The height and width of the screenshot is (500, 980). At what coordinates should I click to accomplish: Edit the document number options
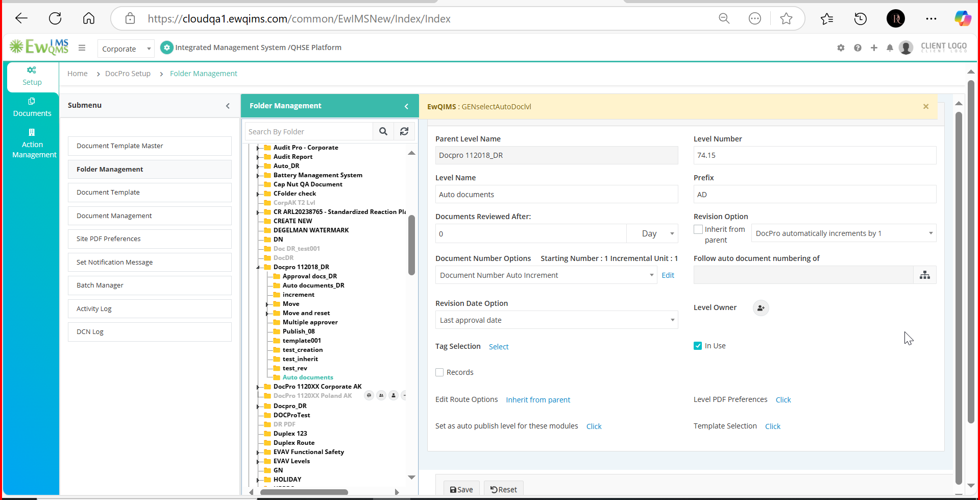(668, 275)
